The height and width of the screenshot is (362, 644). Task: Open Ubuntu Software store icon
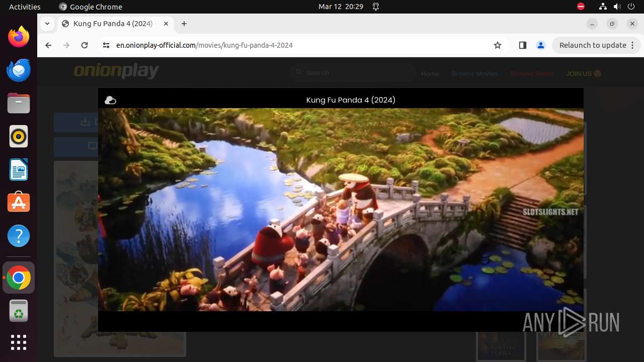(19, 203)
